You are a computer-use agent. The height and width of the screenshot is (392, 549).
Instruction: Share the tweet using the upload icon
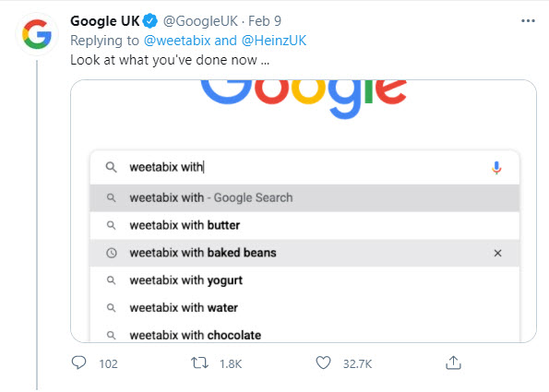pyautogui.click(x=453, y=363)
